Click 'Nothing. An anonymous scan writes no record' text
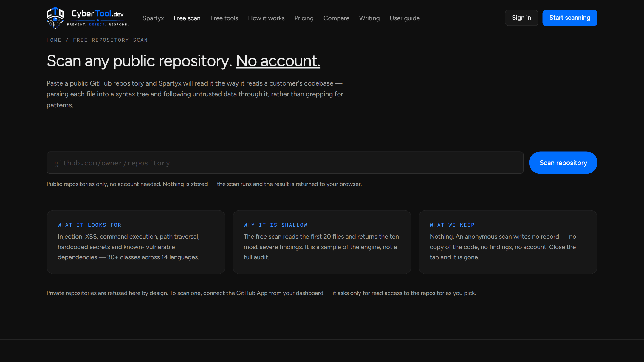 [x=503, y=247]
